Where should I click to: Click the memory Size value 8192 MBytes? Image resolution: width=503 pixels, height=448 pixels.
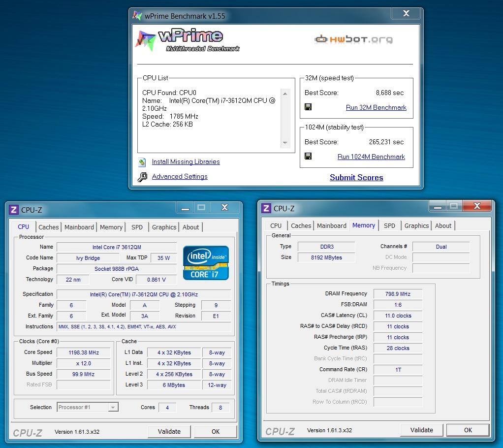(326, 257)
